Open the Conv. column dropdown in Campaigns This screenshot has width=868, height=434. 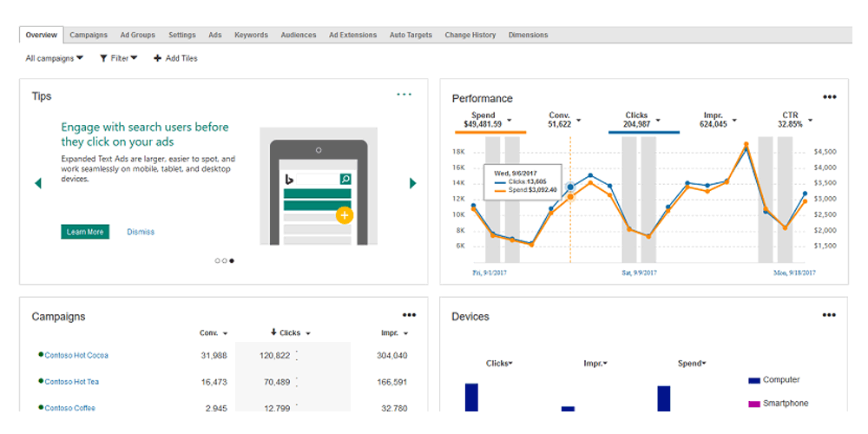pyautogui.click(x=225, y=333)
